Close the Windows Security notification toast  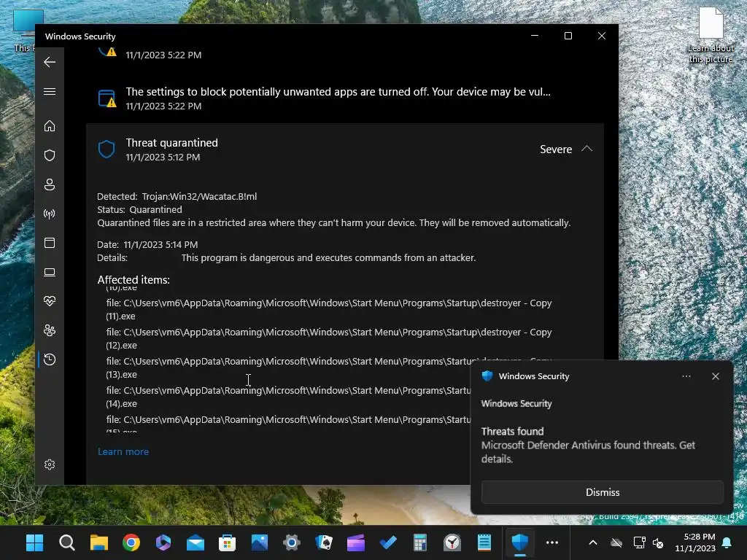[x=715, y=376]
